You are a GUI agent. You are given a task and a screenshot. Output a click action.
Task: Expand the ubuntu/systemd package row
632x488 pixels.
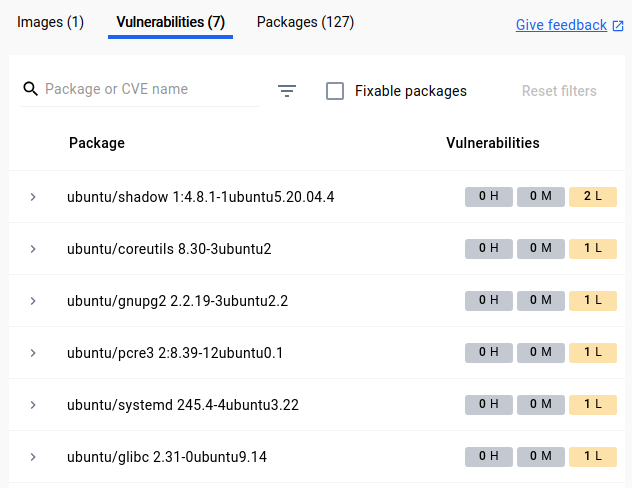click(x=33, y=405)
